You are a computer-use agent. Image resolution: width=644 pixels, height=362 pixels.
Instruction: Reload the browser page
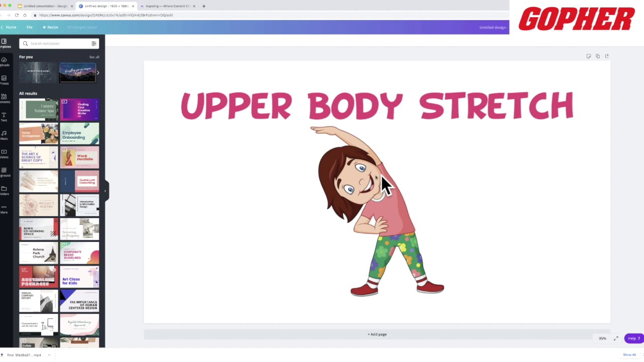click(x=17, y=15)
